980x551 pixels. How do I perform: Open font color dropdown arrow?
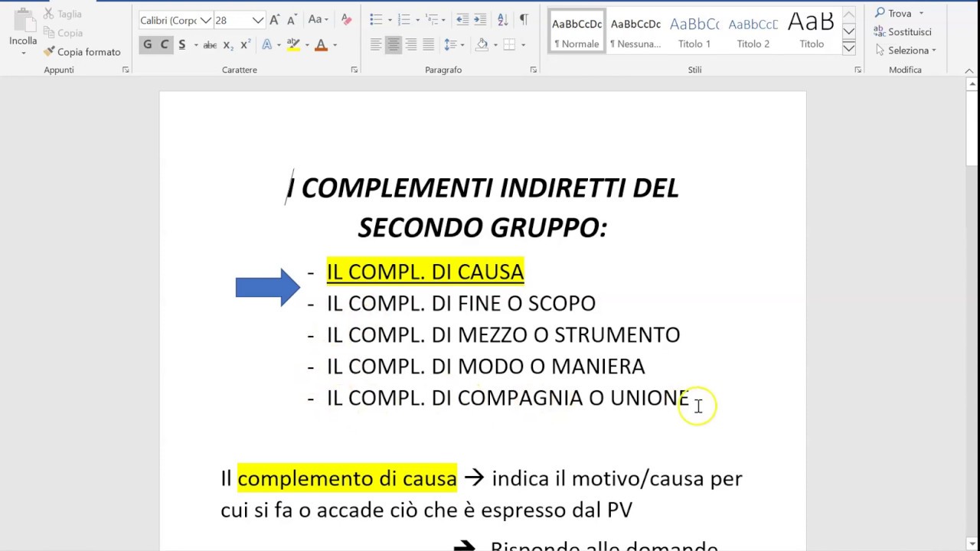[334, 45]
